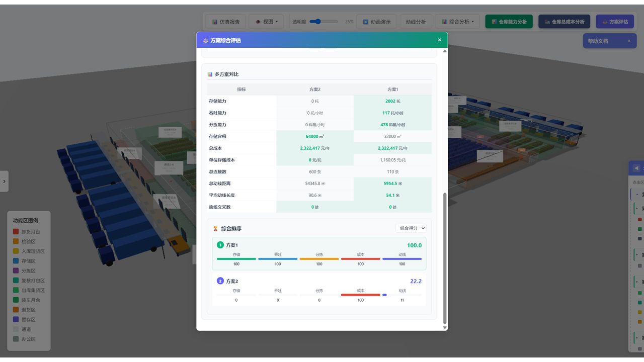Click the 110 条 connections cell

393,171
